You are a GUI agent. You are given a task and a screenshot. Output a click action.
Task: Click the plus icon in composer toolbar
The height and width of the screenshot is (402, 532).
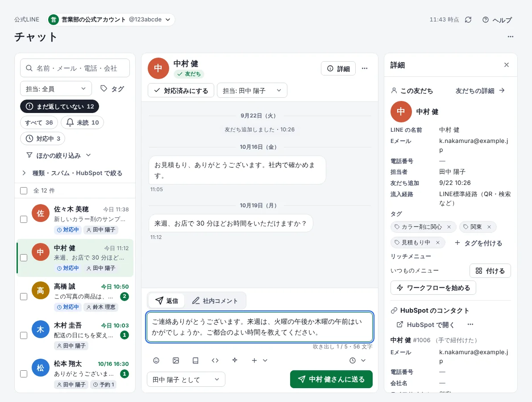254,360
